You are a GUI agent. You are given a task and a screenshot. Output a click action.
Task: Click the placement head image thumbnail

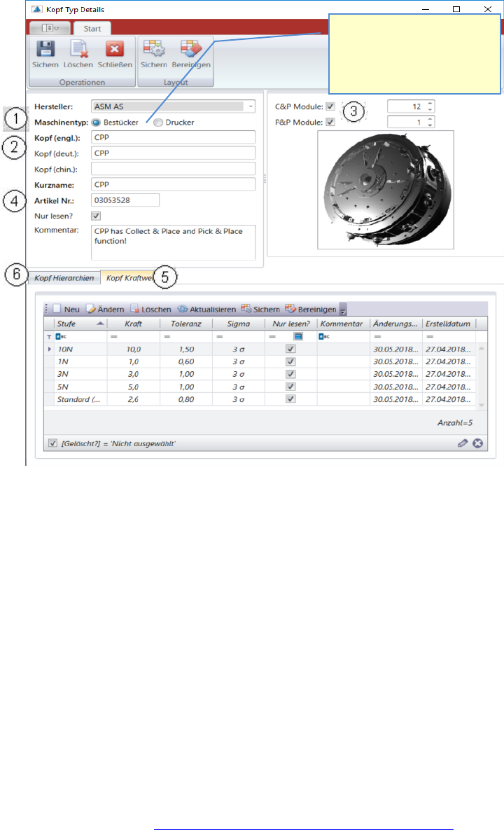tap(386, 190)
